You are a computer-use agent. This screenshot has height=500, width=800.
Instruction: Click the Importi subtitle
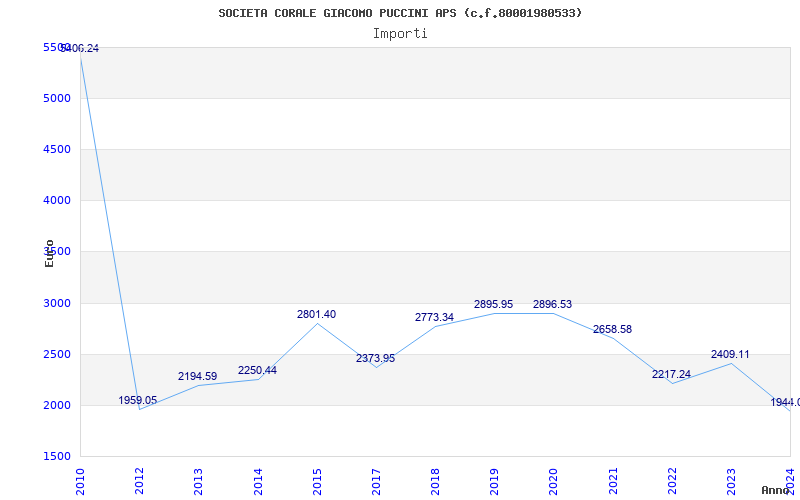coord(400,34)
